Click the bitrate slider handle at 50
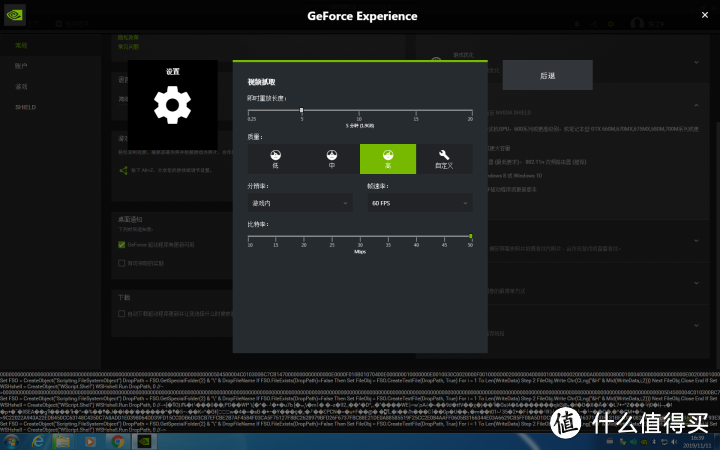Screen dimensions: 720x450 [471, 236]
